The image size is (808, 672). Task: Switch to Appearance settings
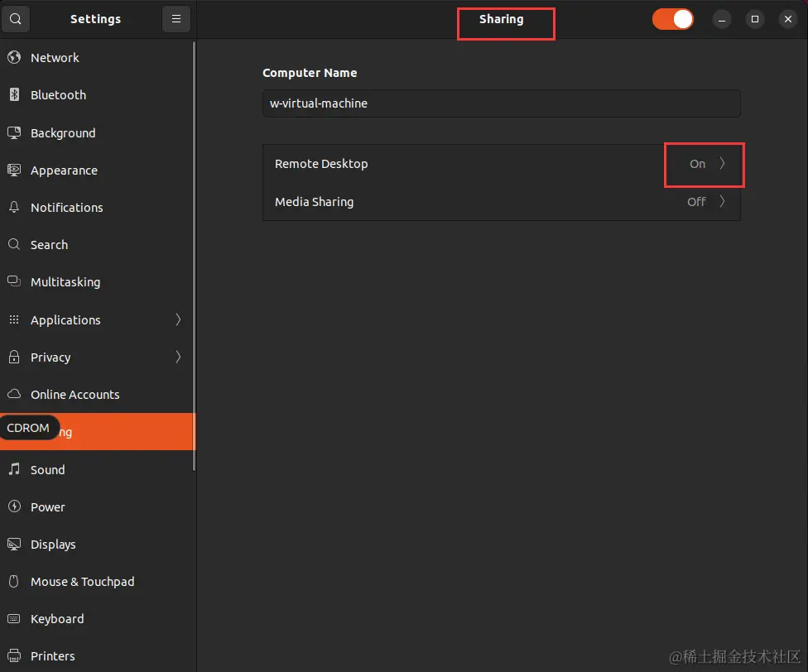(x=97, y=170)
